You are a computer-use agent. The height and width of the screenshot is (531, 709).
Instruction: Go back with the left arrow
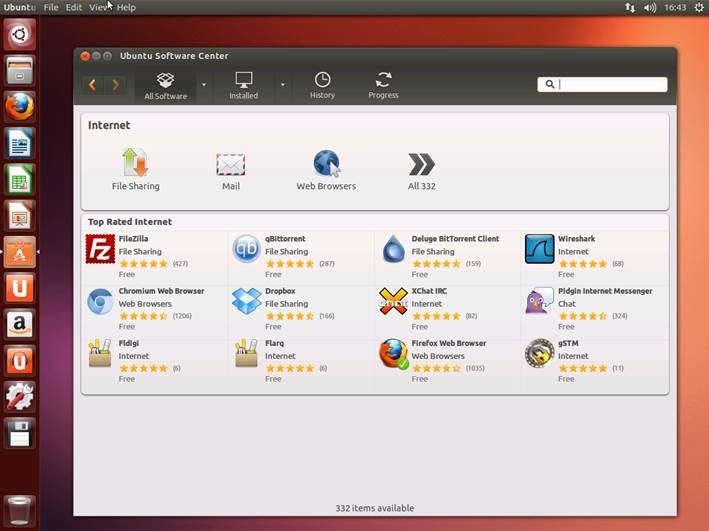[x=93, y=85]
